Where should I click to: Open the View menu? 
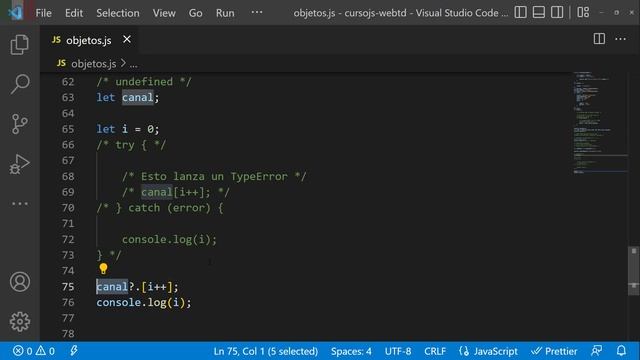[164, 13]
